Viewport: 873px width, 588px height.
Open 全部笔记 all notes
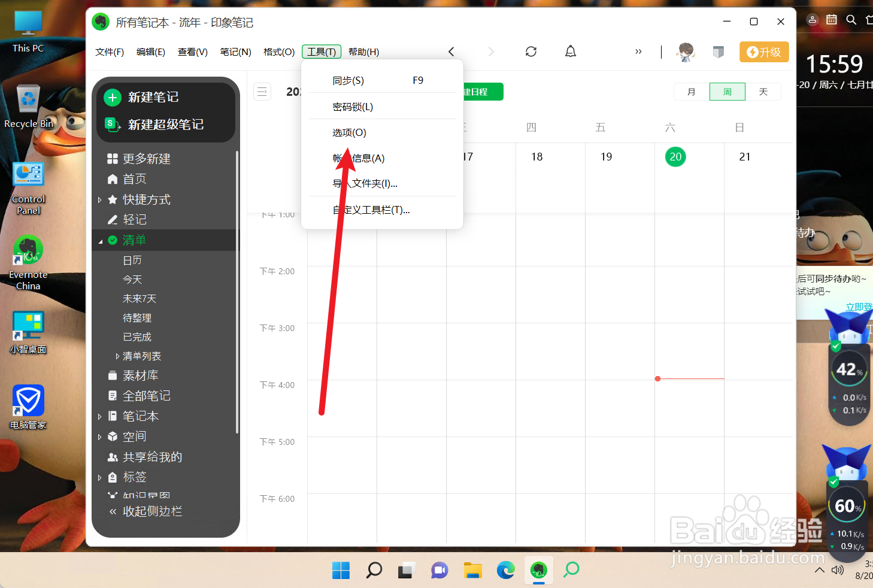[139, 396]
